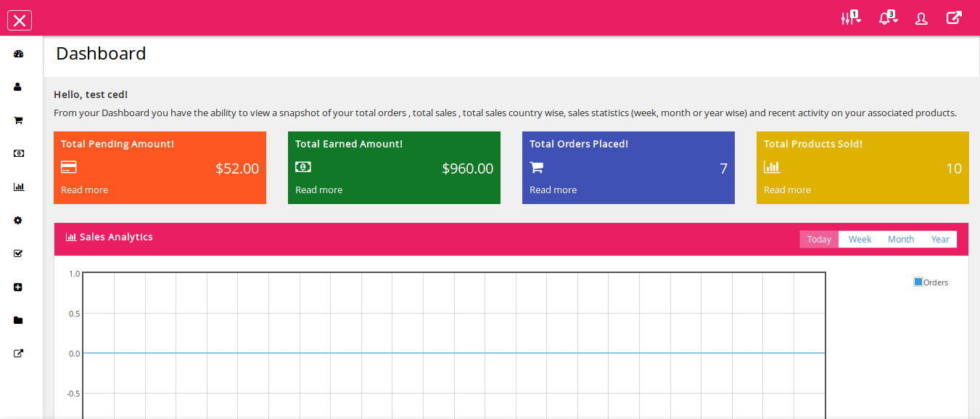Screen dimensions: 980x419
Task: Open the folder icon in sidebar
Action: [18, 320]
